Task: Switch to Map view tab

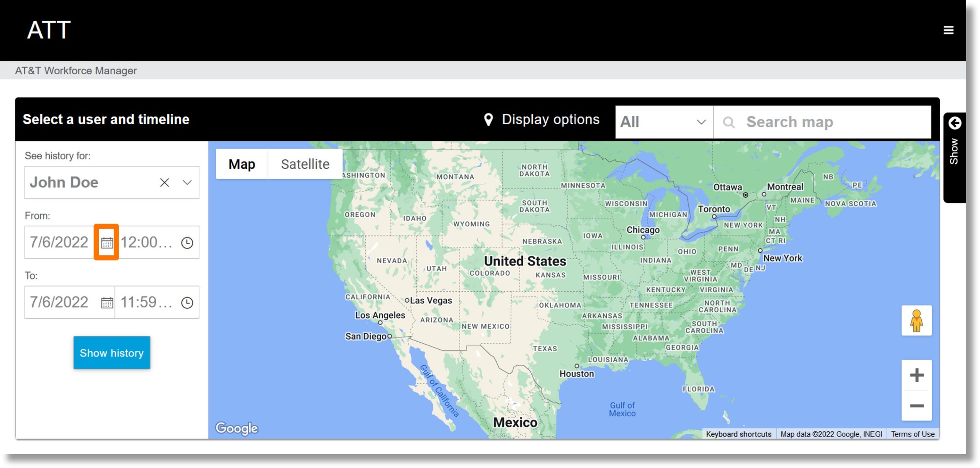Action: click(x=242, y=164)
